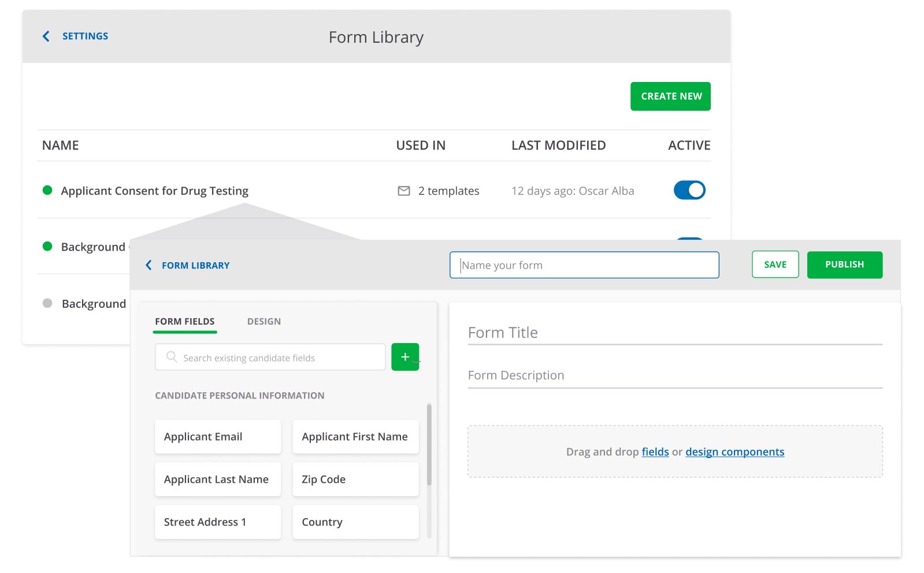The width and height of the screenshot is (924, 573).
Task: Publish the form
Action: (844, 265)
